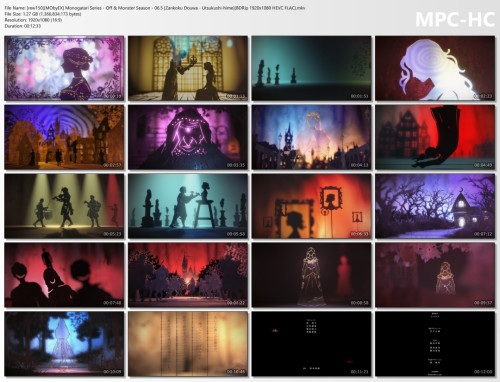This screenshot has height=382, width=500.
Task: Select the sepia parchment text thumbnail at 00:10:46
Action: 188,344
